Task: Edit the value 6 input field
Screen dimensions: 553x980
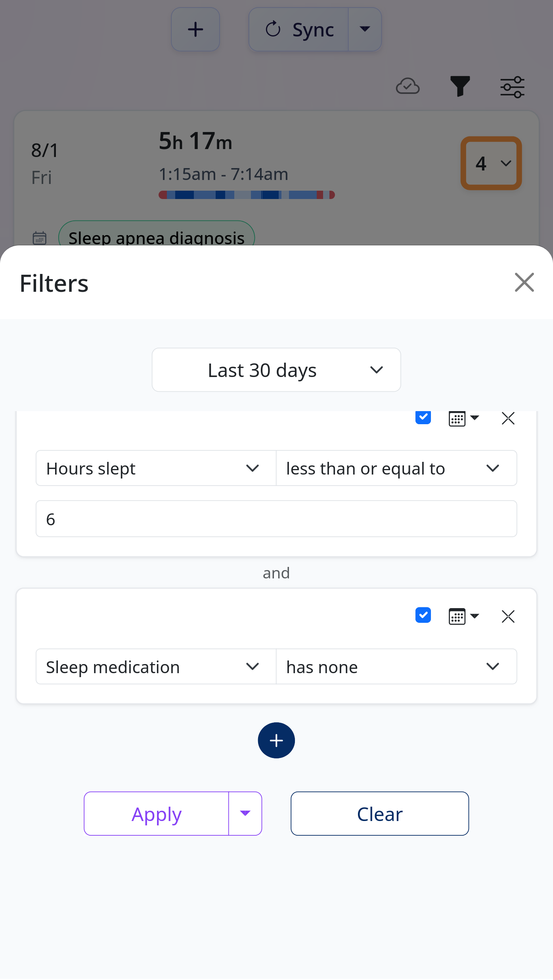Action: pyautogui.click(x=276, y=519)
